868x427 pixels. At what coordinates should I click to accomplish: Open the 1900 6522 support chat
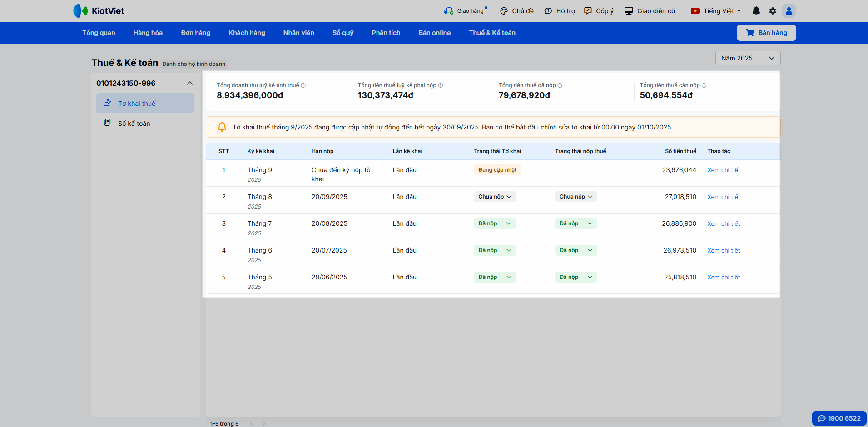839,418
